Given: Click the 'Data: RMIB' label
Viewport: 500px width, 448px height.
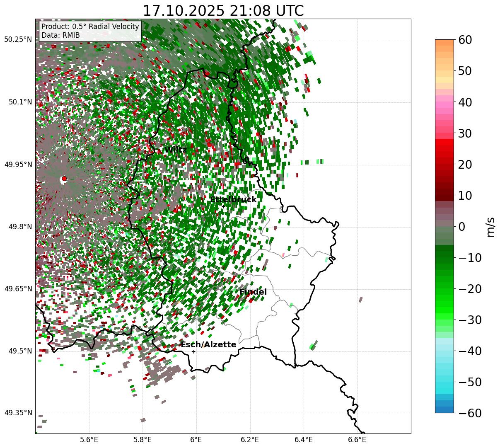Looking at the screenshot, I should [60, 36].
